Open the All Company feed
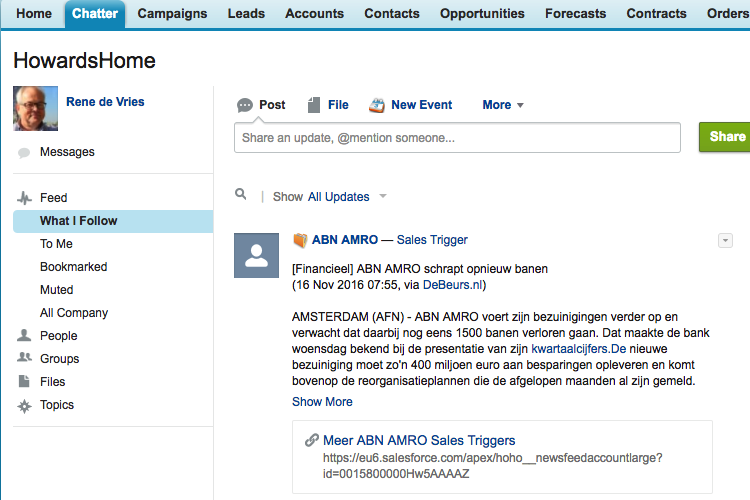This screenshot has width=750, height=500. pyautogui.click(x=74, y=313)
